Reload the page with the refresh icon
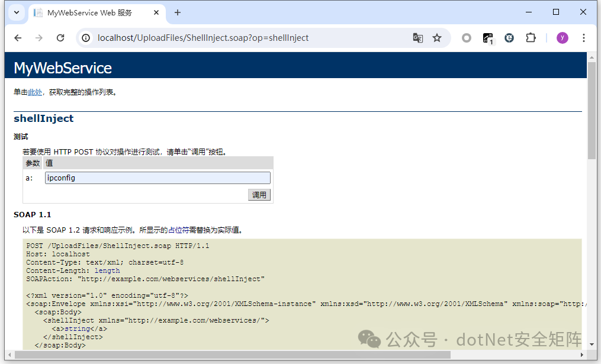Screen dimensions: 601x364 [x=60, y=38]
